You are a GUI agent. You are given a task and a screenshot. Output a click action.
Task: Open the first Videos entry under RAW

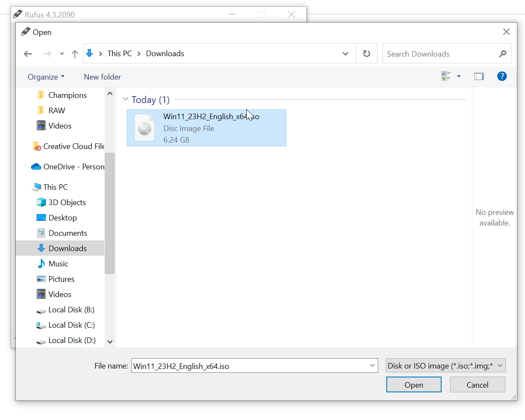54,126
